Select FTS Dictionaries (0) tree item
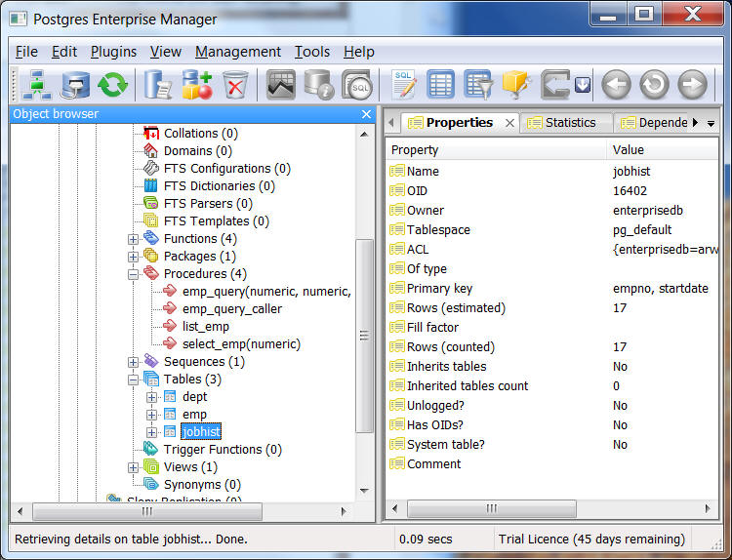This screenshot has width=732, height=560. coord(219,186)
